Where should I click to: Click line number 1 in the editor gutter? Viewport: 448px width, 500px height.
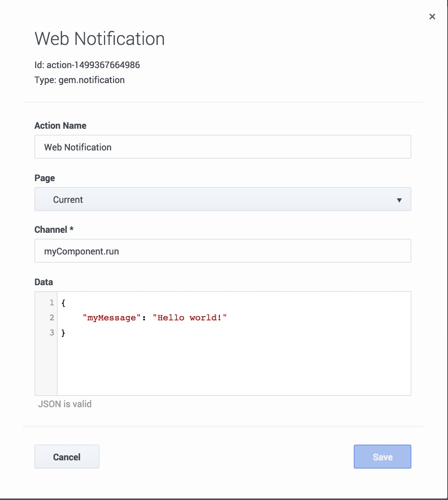52,302
